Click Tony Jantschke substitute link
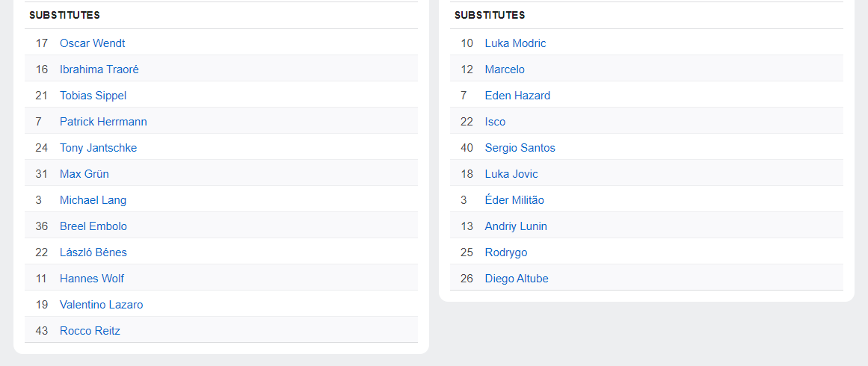868x366 pixels. pyautogui.click(x=98, y=148)
